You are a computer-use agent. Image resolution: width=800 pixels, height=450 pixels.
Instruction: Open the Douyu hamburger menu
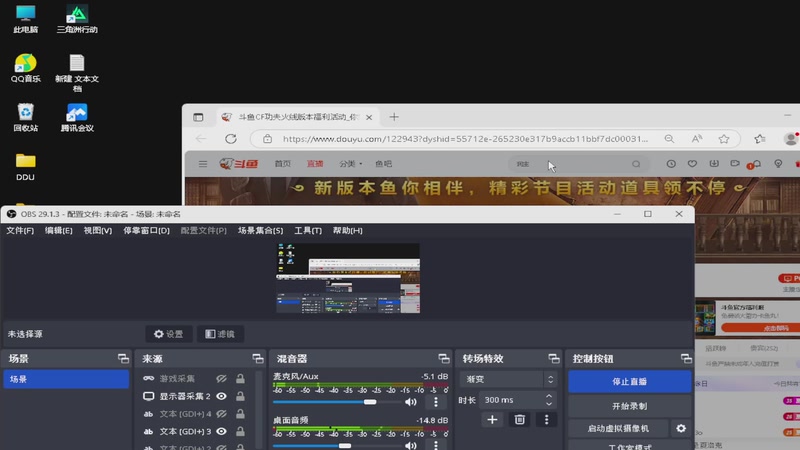click(203, 164)
